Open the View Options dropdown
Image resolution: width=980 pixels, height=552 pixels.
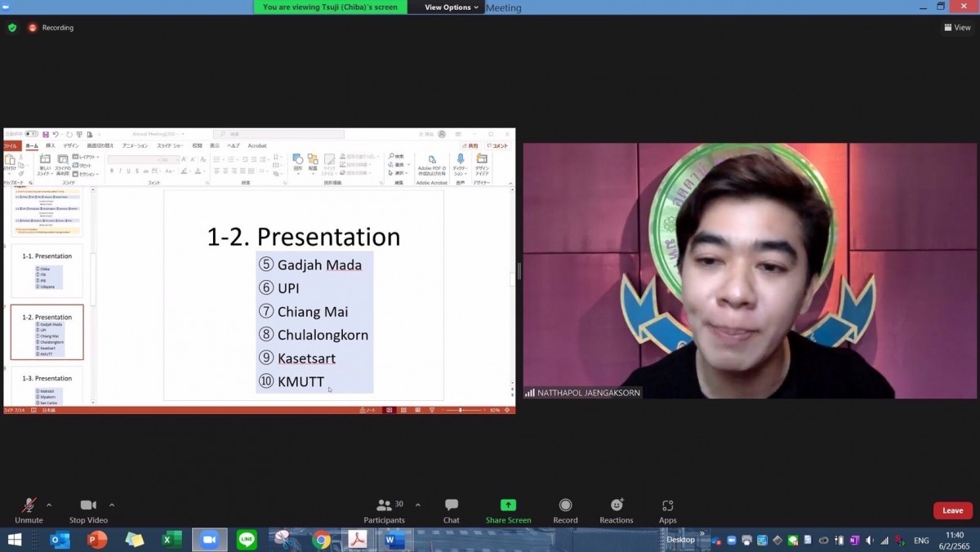click(452, 7)
